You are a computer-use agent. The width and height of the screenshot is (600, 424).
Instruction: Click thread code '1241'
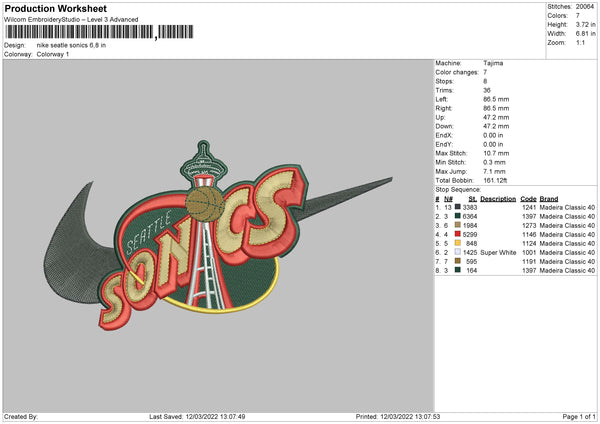click(529, 207)
